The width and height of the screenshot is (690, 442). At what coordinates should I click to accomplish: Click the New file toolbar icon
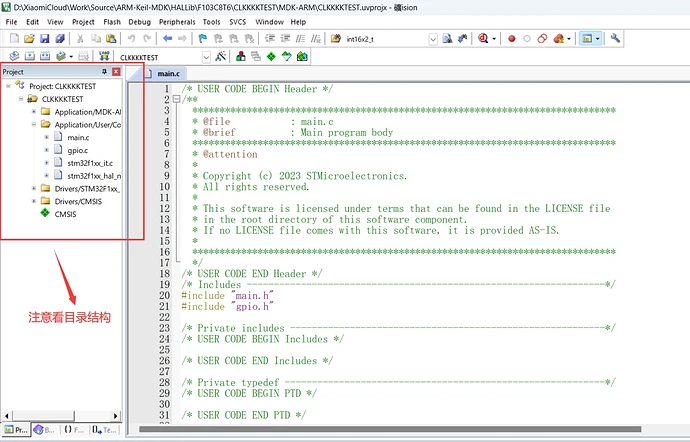[12, 39]
